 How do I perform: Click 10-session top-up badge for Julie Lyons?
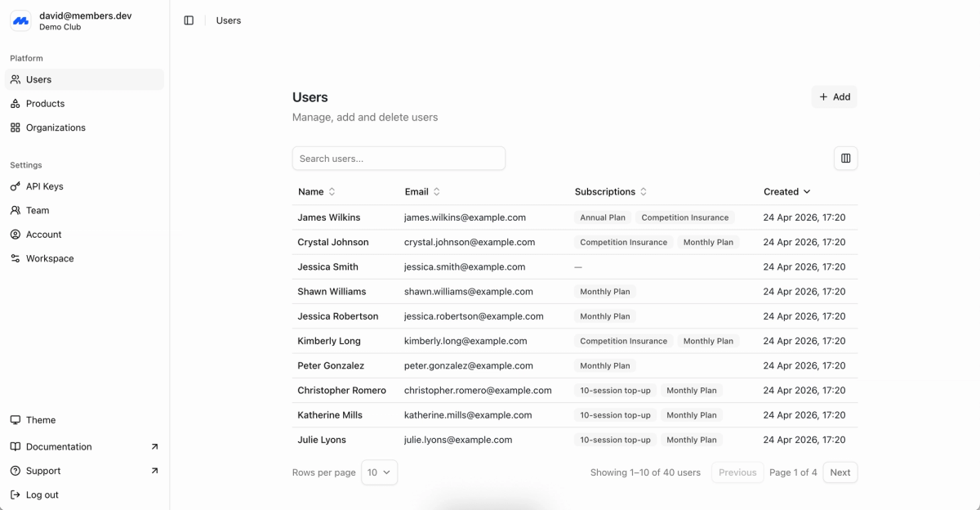(x=616, y=440)
